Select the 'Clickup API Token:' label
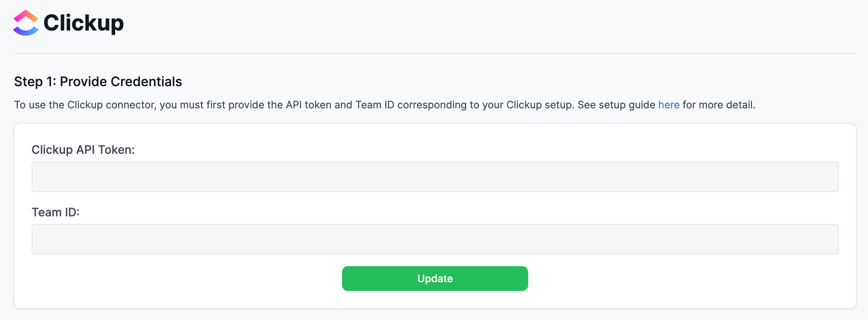 (x=83, y=149)
